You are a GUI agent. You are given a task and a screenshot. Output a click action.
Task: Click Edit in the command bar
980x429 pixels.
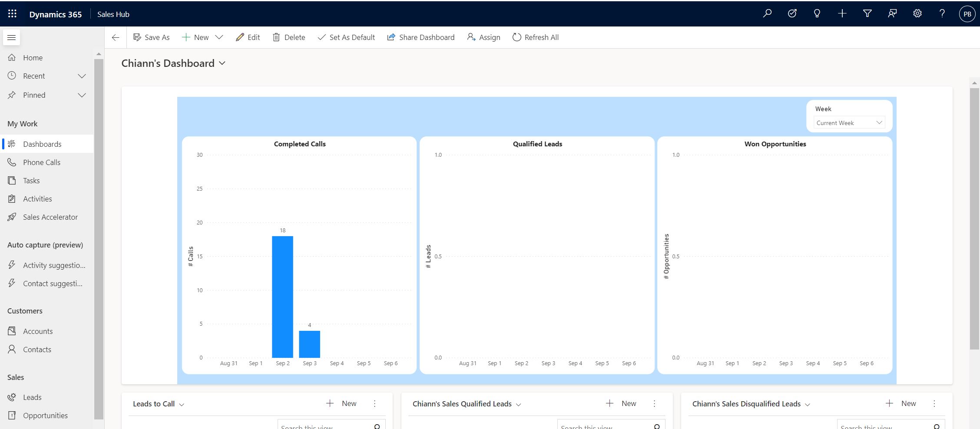pyautogui.click(x=248, y=37)
